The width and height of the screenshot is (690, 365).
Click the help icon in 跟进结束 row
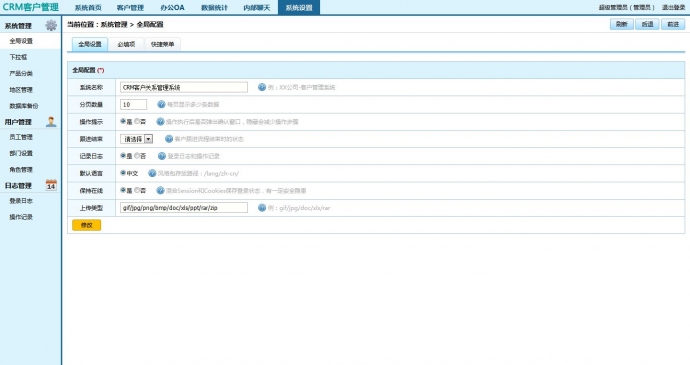pyautogui.click(x=169, y=139)
